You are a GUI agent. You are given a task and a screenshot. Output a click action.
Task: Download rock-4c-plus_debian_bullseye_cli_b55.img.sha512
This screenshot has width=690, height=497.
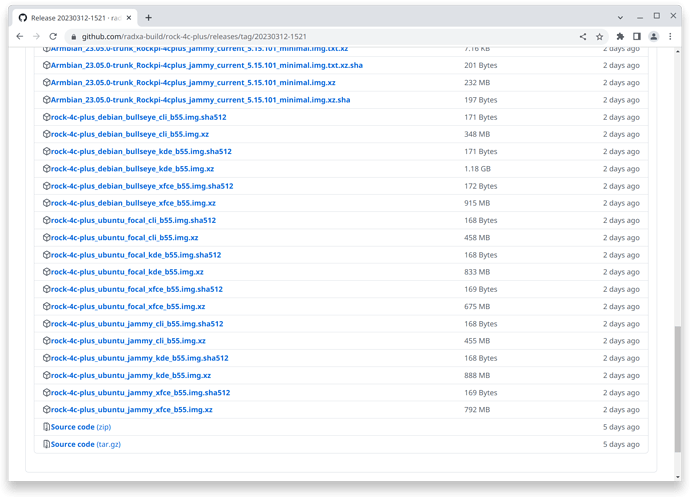pos(139,117)
